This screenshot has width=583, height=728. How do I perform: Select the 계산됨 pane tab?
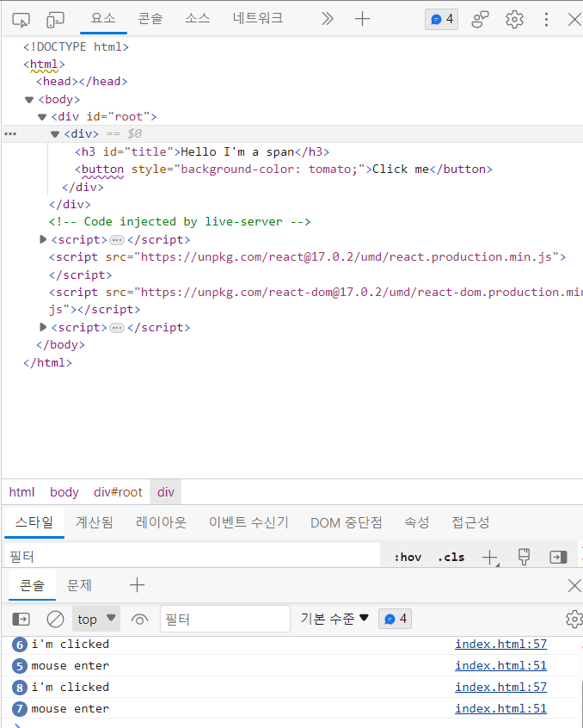(94, 522)
